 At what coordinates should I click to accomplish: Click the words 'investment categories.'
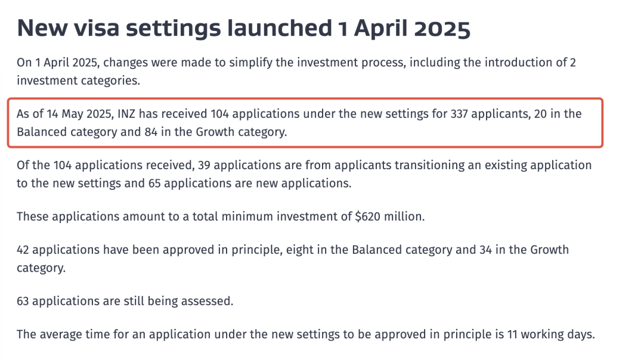pos(79,80)
